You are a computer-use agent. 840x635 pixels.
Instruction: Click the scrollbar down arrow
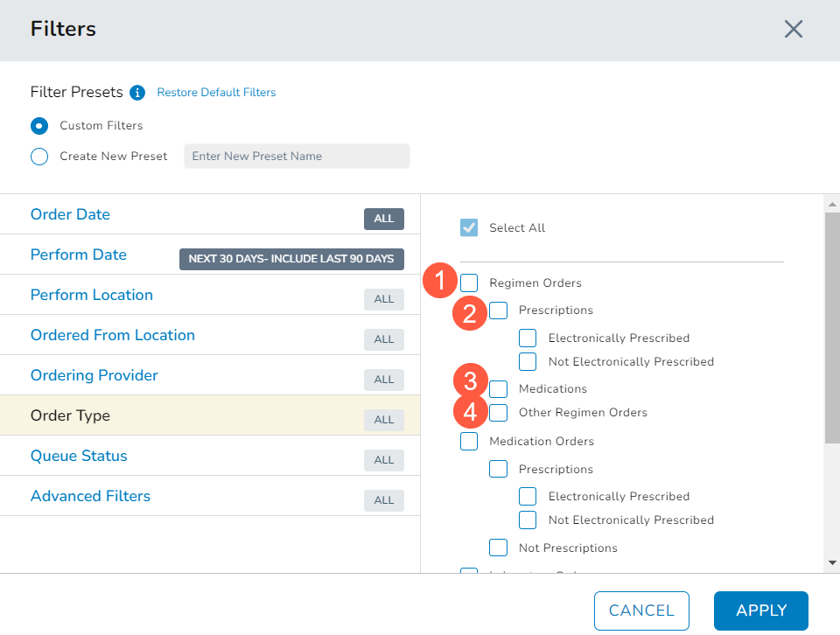point(832,562)
